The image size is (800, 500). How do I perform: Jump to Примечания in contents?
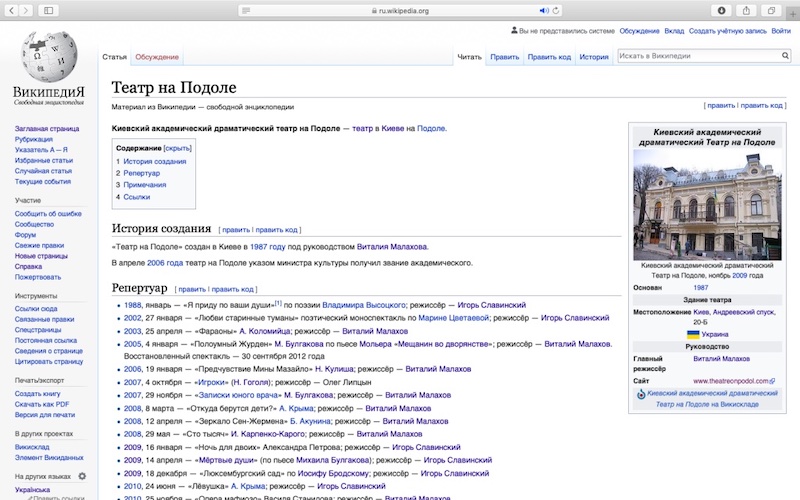click(145, 185)
